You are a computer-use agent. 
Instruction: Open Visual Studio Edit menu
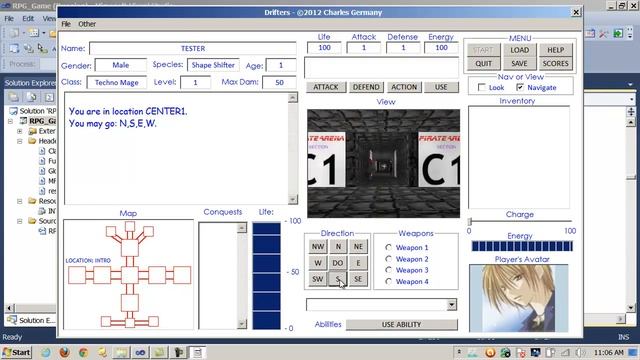(28, 18)
